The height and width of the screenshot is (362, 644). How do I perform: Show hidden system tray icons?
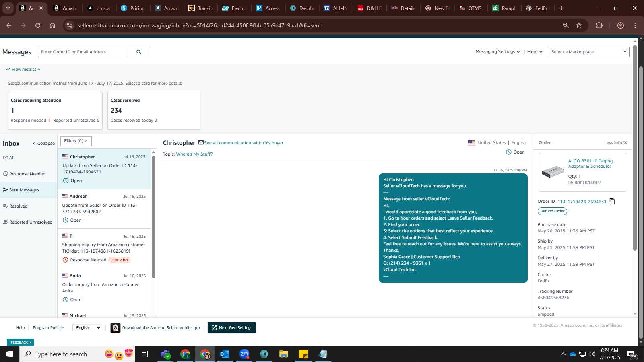(563, 354)
